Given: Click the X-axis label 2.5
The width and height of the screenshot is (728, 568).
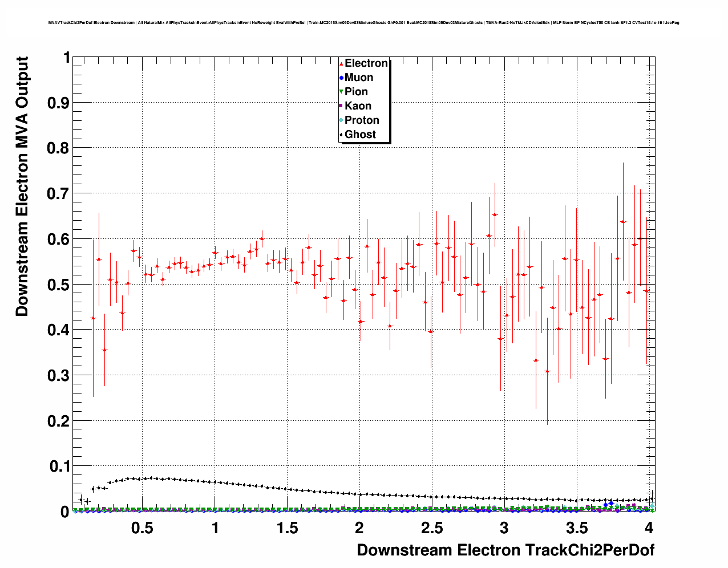Looking at the screenshot, I should (432, 528).
